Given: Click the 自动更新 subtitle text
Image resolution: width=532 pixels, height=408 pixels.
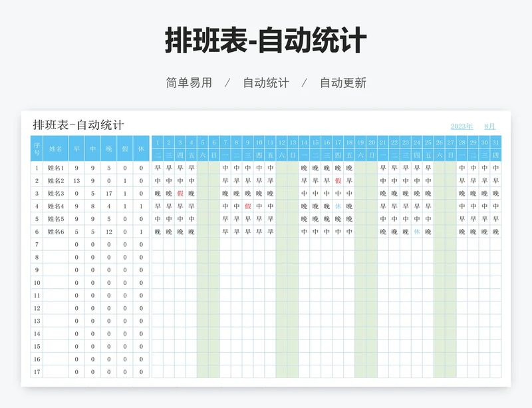Looking at the screenshot, I should [343, 83].
